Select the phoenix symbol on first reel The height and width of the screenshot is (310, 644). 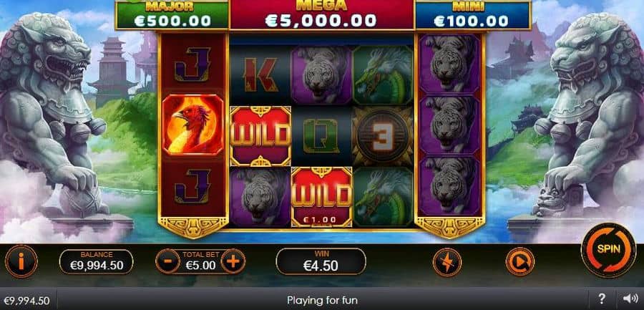[x=192, y=125]
